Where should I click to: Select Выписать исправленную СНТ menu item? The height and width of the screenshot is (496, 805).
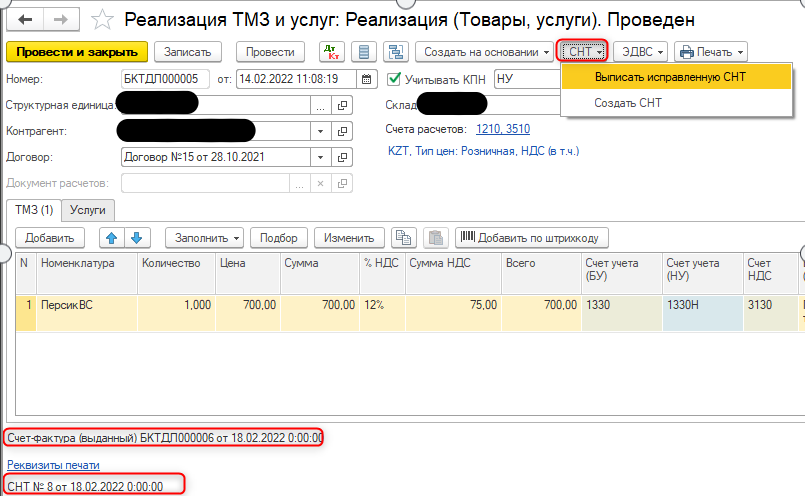676,77
